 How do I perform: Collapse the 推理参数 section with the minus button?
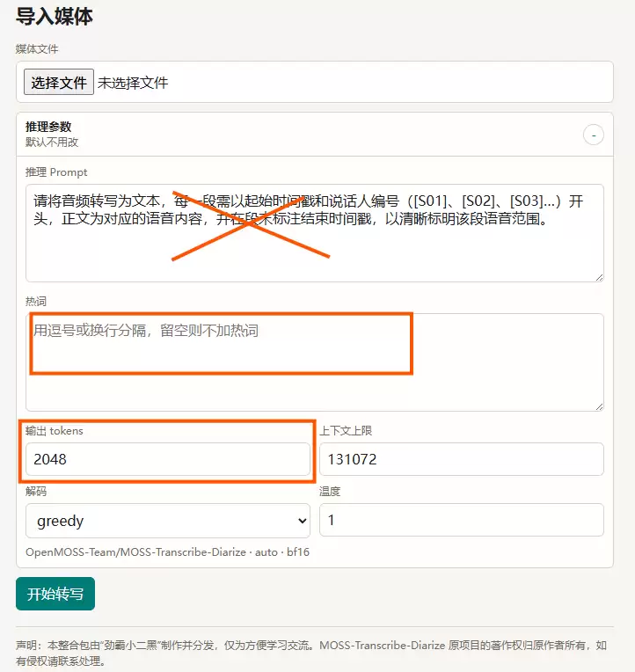pos(594,135)
